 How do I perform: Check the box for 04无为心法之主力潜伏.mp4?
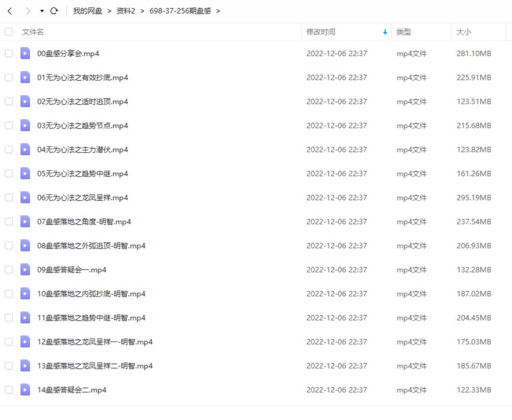(x=9, y=150)
